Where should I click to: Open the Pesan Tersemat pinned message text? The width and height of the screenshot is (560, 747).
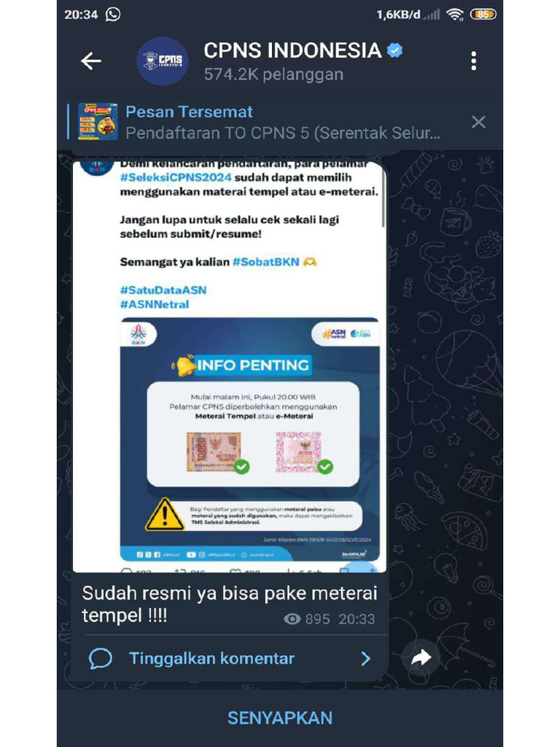[283, 122]
